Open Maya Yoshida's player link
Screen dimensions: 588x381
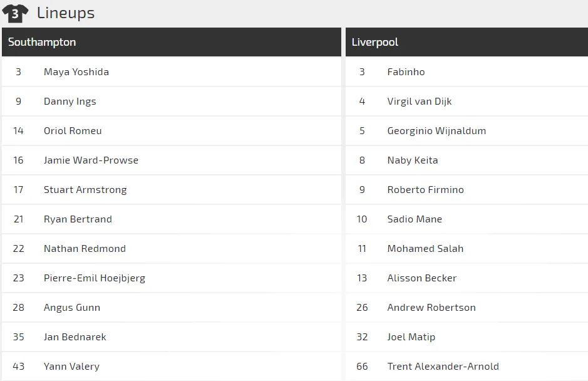click(76, 72)
